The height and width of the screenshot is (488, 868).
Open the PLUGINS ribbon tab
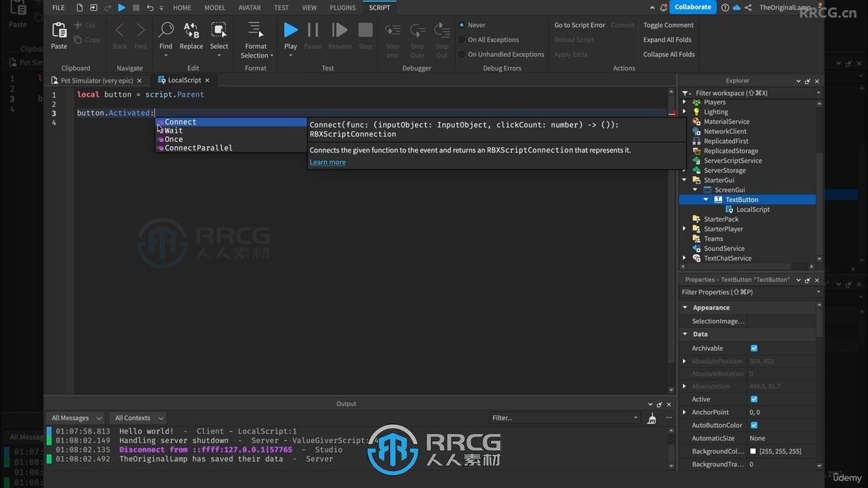[342, 7]
